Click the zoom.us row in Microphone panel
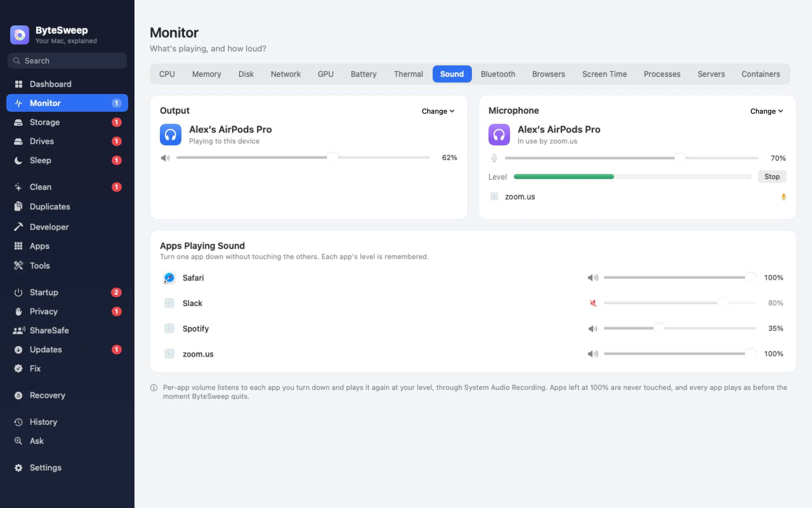This screenshot has width=812, height=508. tap(637, 197)
